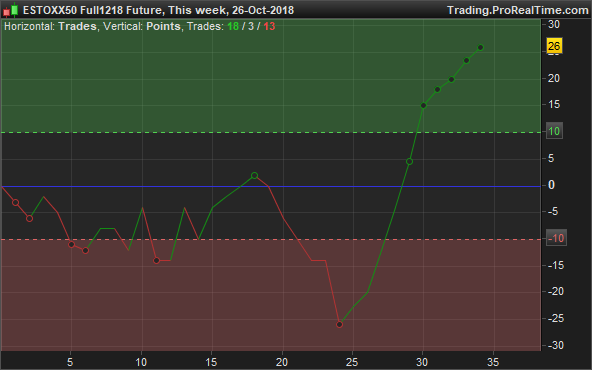Click the red losing trades count 13
Image resolution: width=592 pixels, height=370 pixels.
click(x=269, y=26)
